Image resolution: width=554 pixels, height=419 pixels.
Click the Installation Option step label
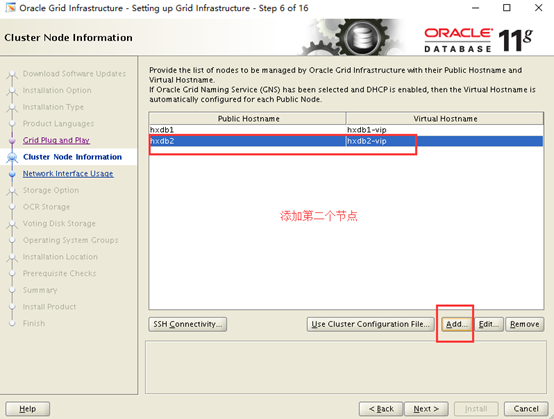pyautogui.click(x=57, y=90)
